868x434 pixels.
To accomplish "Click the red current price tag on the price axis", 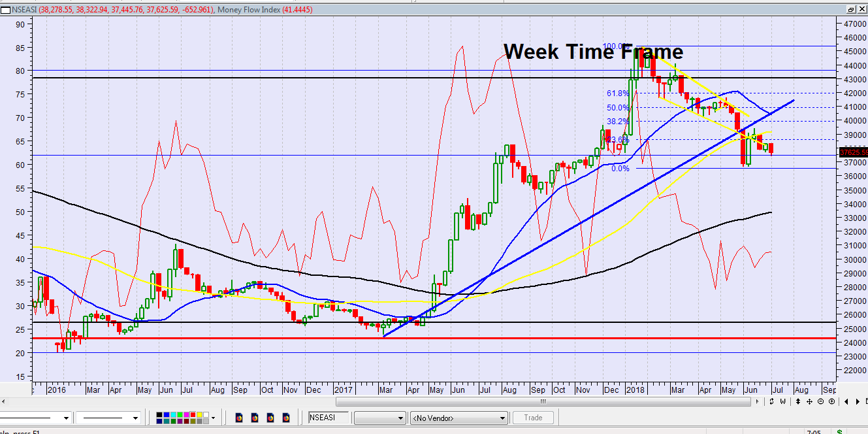I will 854,153.
